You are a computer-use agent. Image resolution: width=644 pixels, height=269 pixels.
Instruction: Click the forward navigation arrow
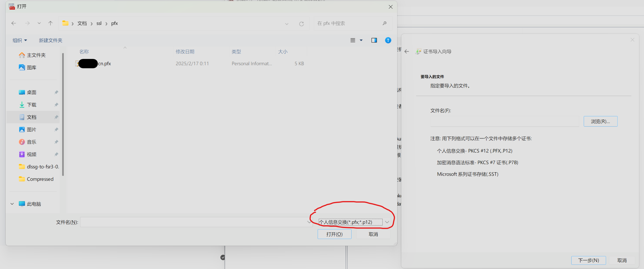coord(27,23)
